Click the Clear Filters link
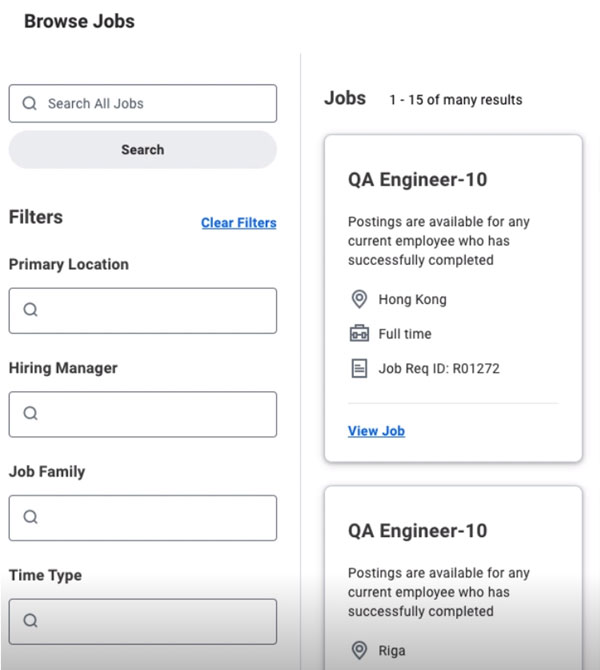This screenshot has height=670, width=600. (238, 223)
